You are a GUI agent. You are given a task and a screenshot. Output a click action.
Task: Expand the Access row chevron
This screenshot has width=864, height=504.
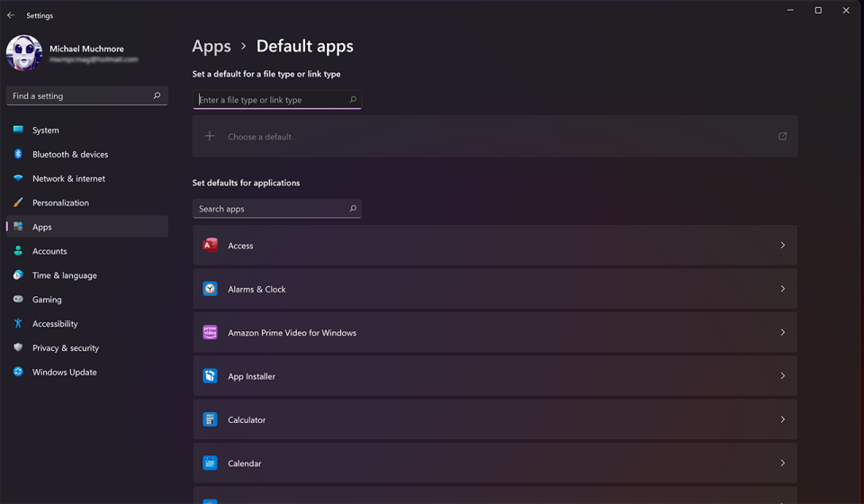[x=782, y=245]
